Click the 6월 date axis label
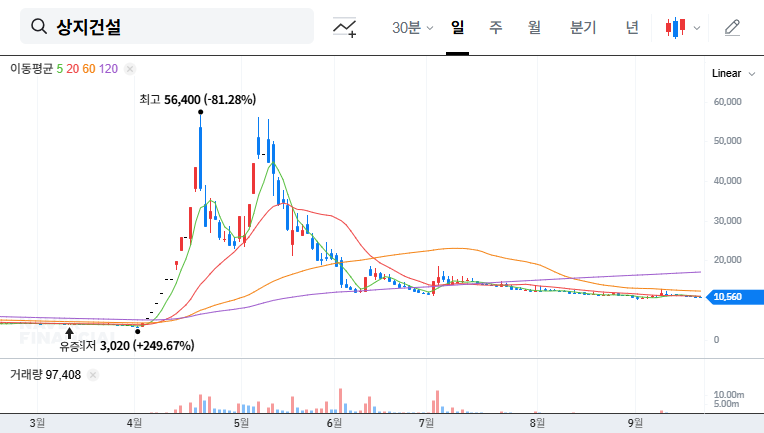The image size is (764, 433). 334,423
